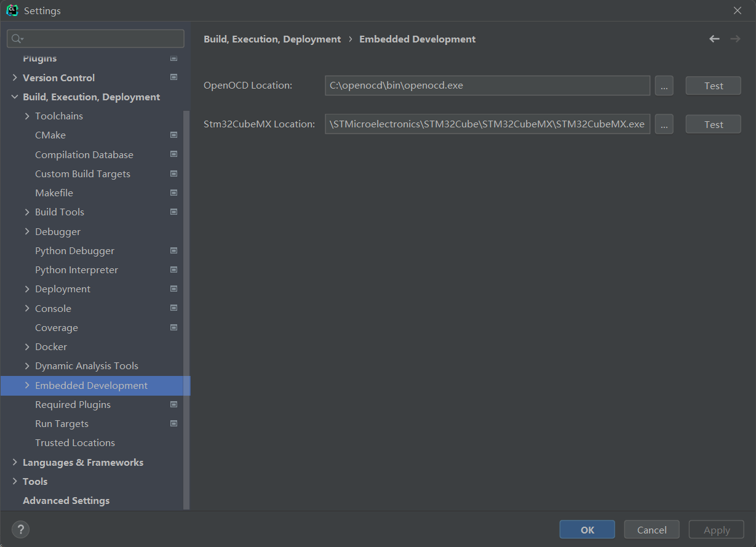Click the help question mark icon

click(20, 529)
